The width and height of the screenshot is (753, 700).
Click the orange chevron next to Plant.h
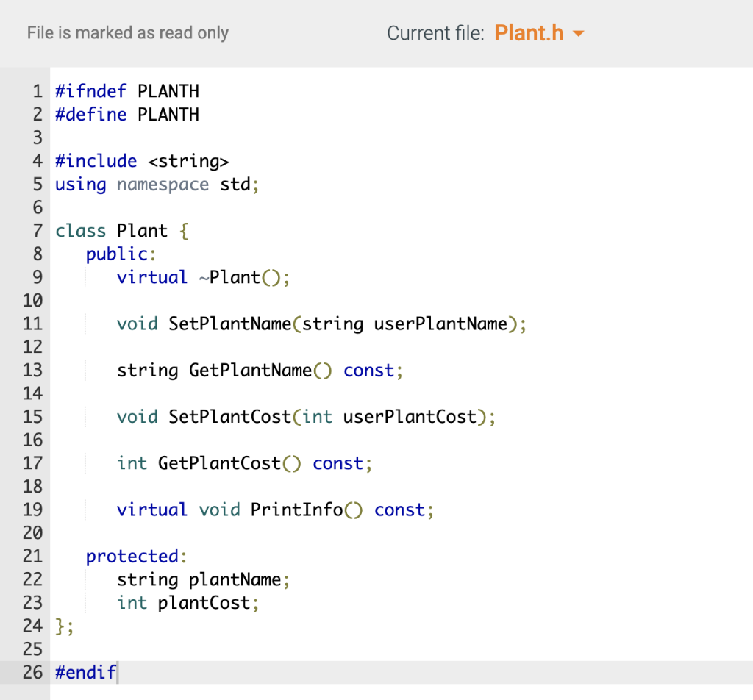578,34
